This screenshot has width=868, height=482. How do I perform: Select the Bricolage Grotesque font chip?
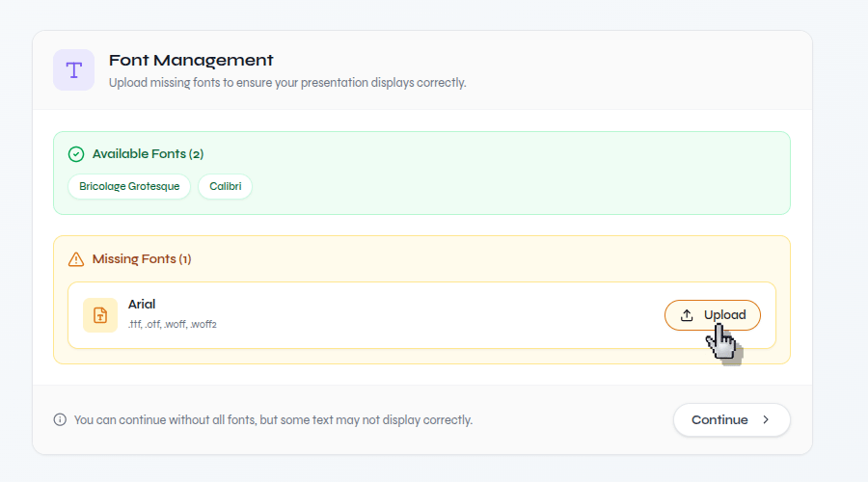pyautogui.click(x=129, y=186)
